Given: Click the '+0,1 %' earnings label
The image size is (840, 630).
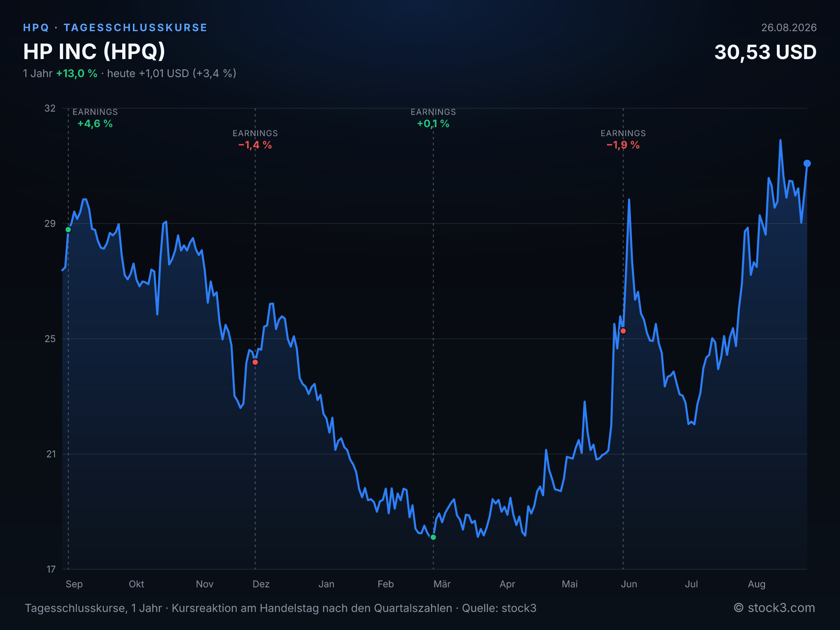Looking at the screenshot, I should coord(433,124).
